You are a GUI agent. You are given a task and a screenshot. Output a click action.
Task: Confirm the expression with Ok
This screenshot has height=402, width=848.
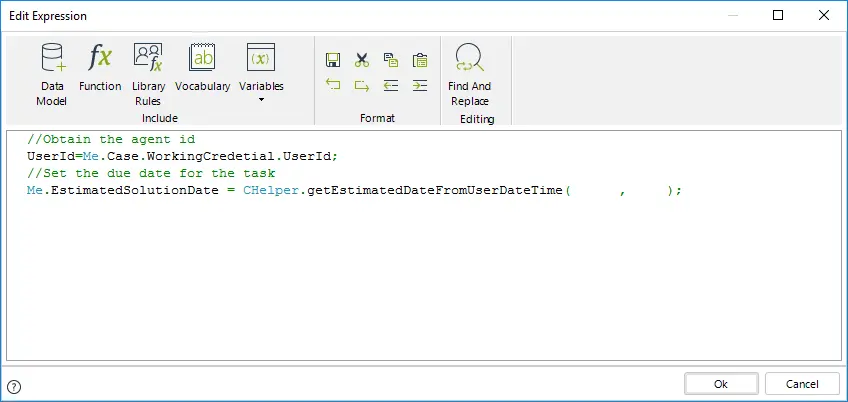(721, 384)
